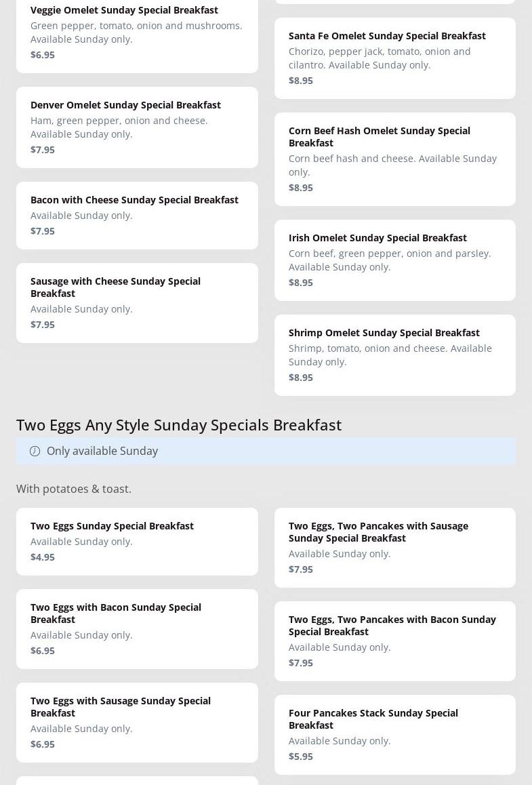Click the info icon beside Only available Sunday
This screenshot has height=785, width=532.
tap(35, 451)
